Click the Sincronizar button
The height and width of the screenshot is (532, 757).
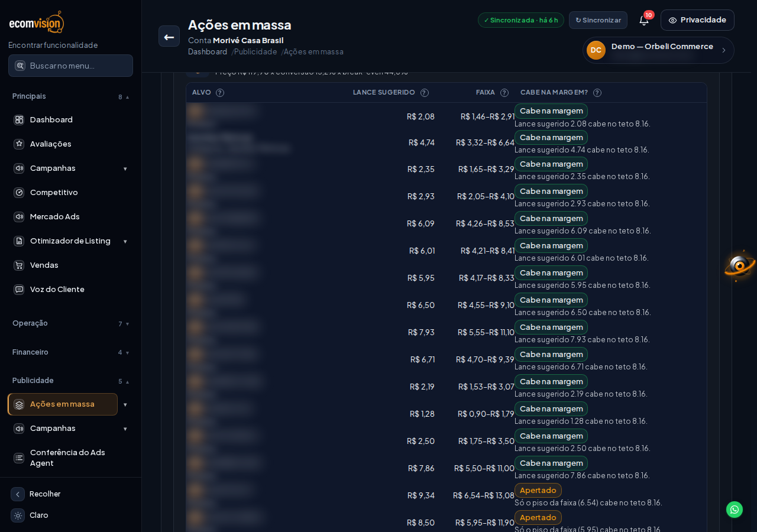[598, 20]
